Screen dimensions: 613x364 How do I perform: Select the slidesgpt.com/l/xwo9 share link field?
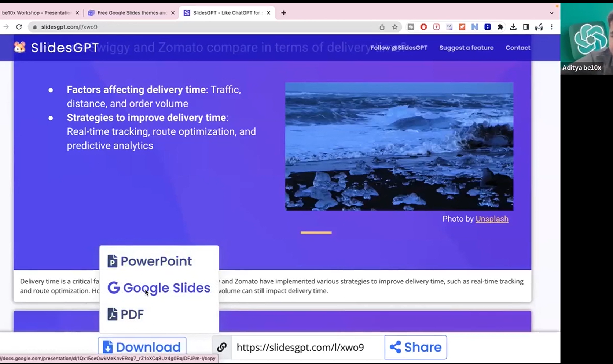click(x=308, y=347)
